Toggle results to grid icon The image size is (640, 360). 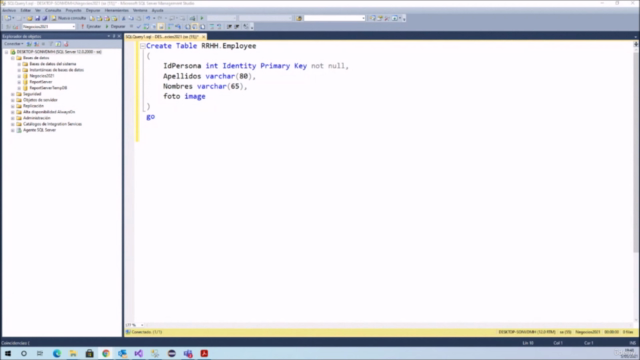194,27
